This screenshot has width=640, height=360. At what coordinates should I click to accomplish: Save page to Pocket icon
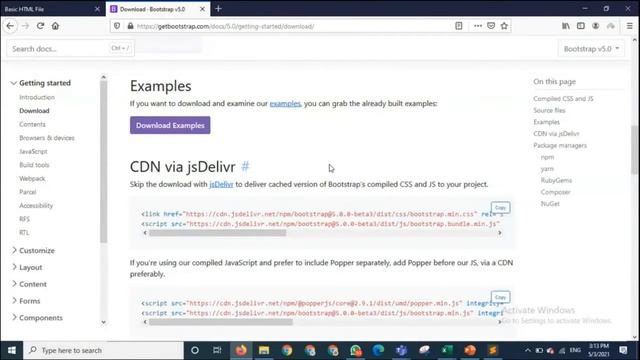[491, 26]
